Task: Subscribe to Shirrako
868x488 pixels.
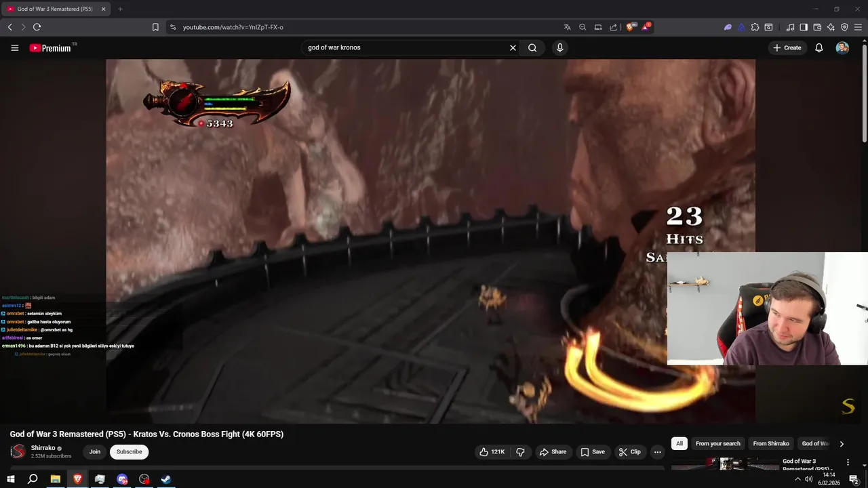Action: tap(129, 452)
